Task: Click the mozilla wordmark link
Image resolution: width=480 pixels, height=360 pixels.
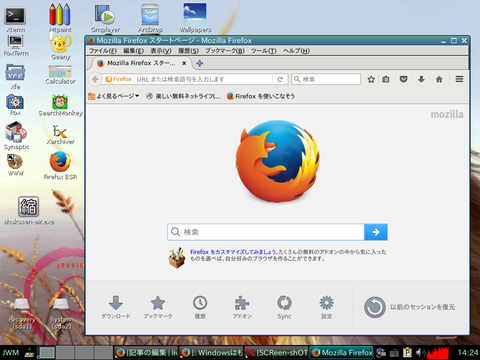Action: [447, 114]
